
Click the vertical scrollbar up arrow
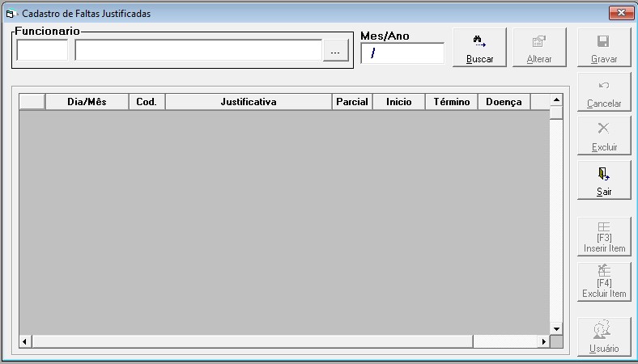tap(556, 99)
